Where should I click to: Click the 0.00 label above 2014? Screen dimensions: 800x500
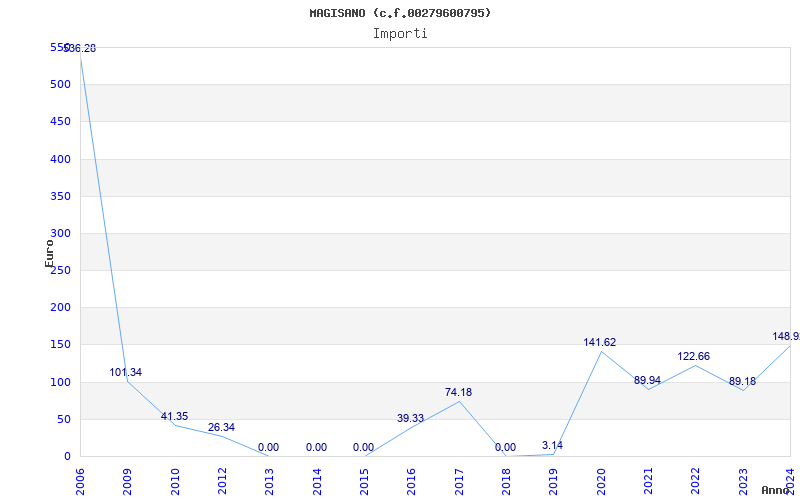point(316,447)
